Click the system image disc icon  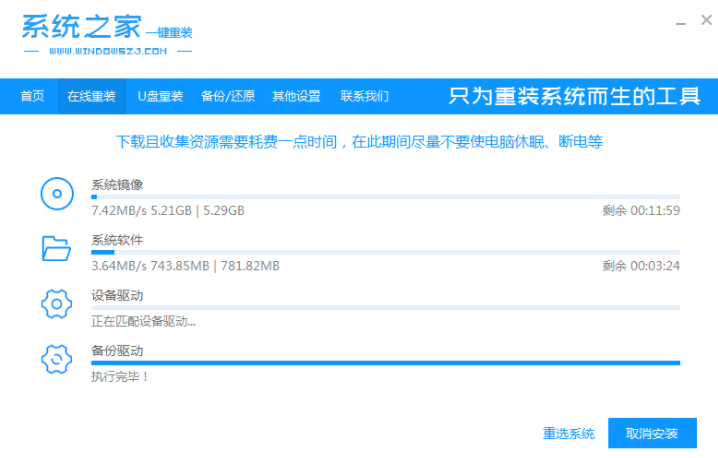56,194
